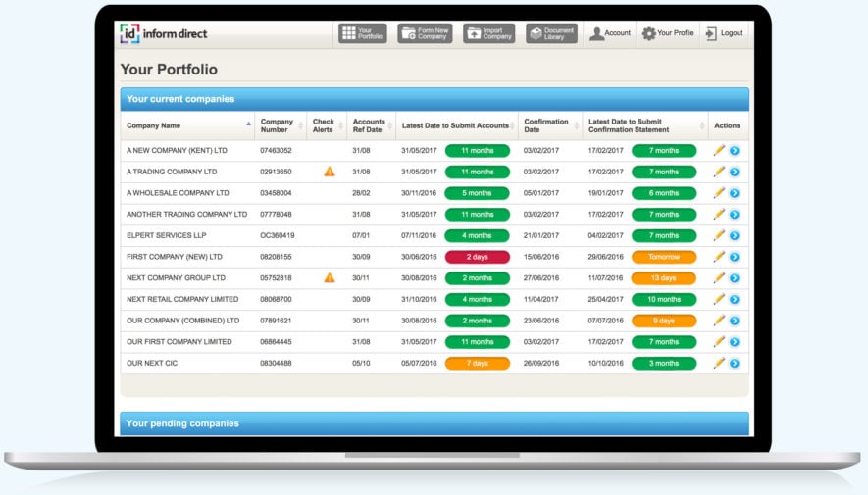The image size is (868, 495).
Task: Open the Document Library navigation button
Action: pyautogui.click(x=551, y=33)
